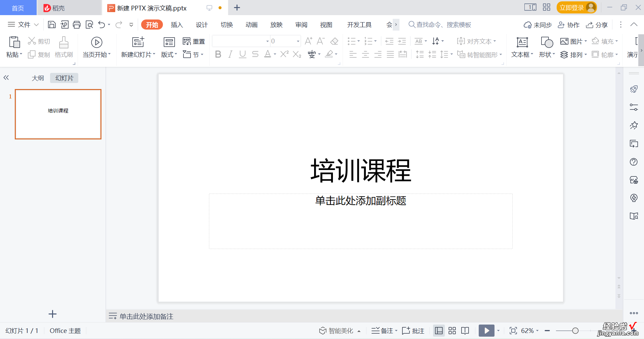This screenshot has width=644, height=339.
Task: Toggle Italic formatting
Action: click(x=230, y=54)
